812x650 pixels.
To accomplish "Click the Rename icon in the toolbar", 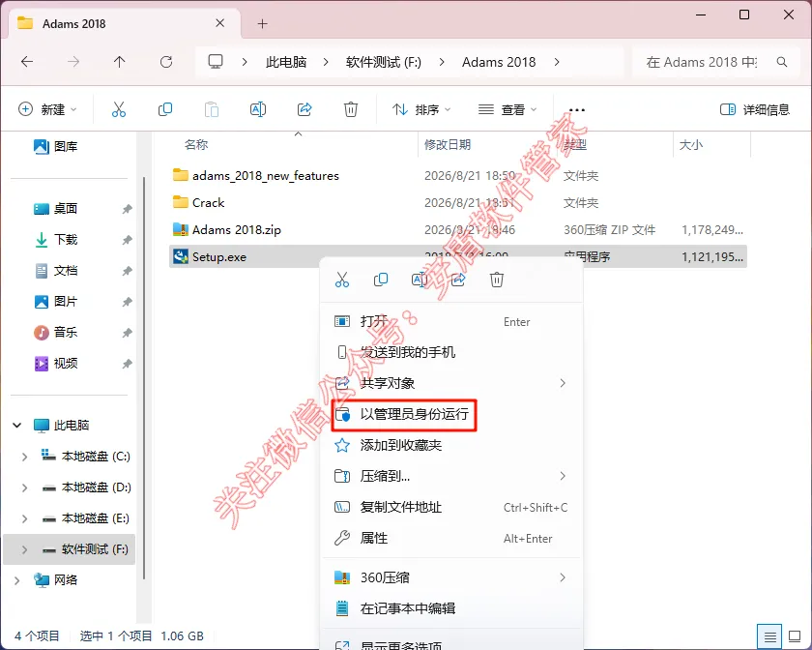I will click(x=258, y=109).
